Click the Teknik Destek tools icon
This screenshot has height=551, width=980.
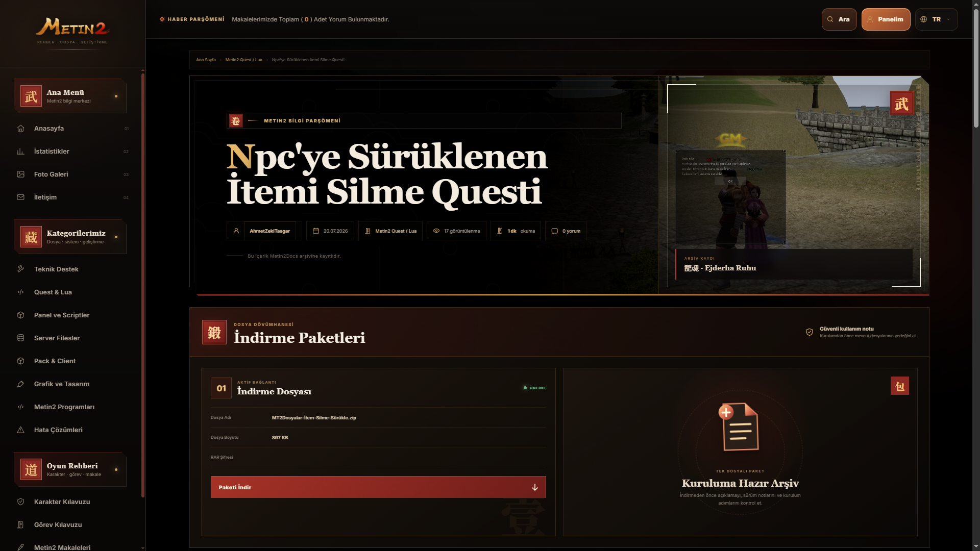click(20, 269)
